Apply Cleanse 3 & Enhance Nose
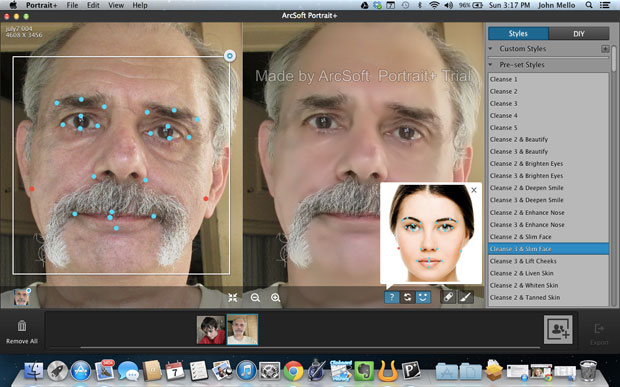The image size is (620, 387). 548,225
